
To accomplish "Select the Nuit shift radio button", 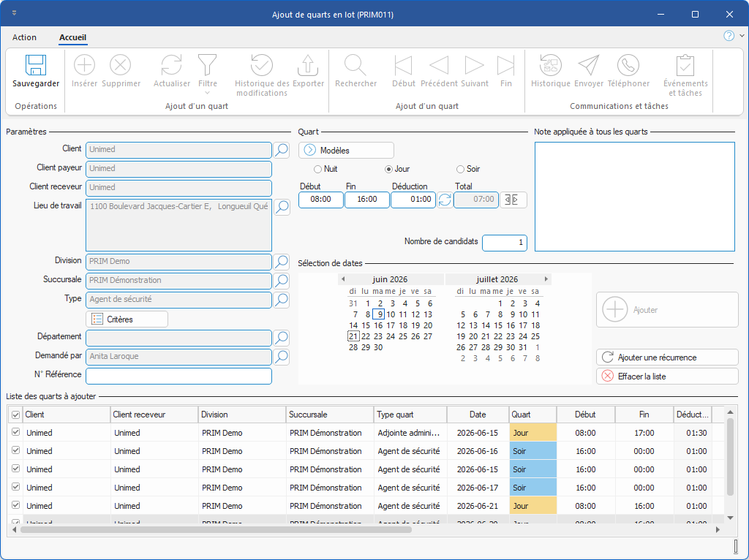I will [x=317, y=169].
